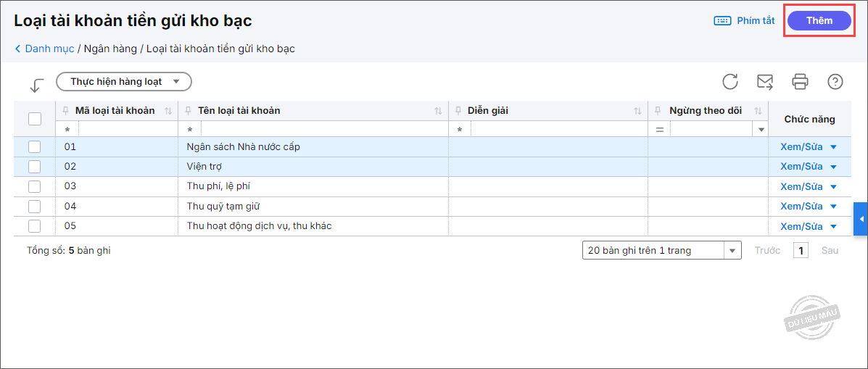Expand the blue side panel arrow handle
Image resolution: width=868 pixels, height=369 pixels.
tap(861, 219)
